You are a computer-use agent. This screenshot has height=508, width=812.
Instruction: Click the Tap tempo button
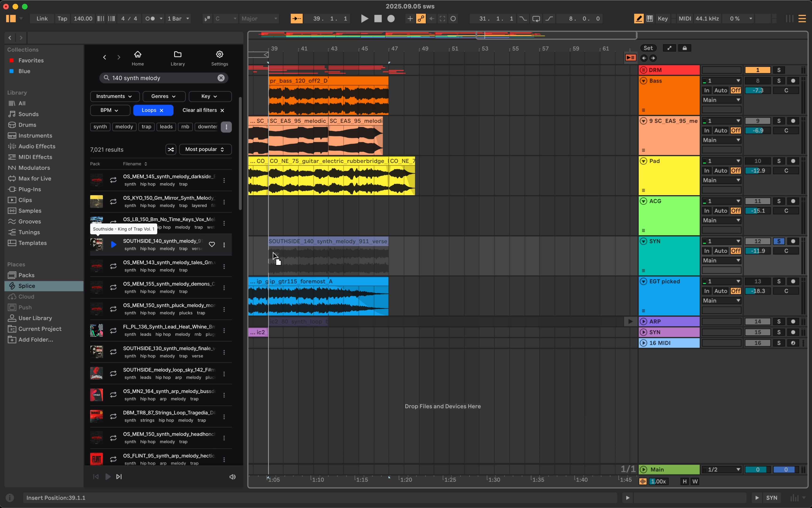[x=62, y=19]
